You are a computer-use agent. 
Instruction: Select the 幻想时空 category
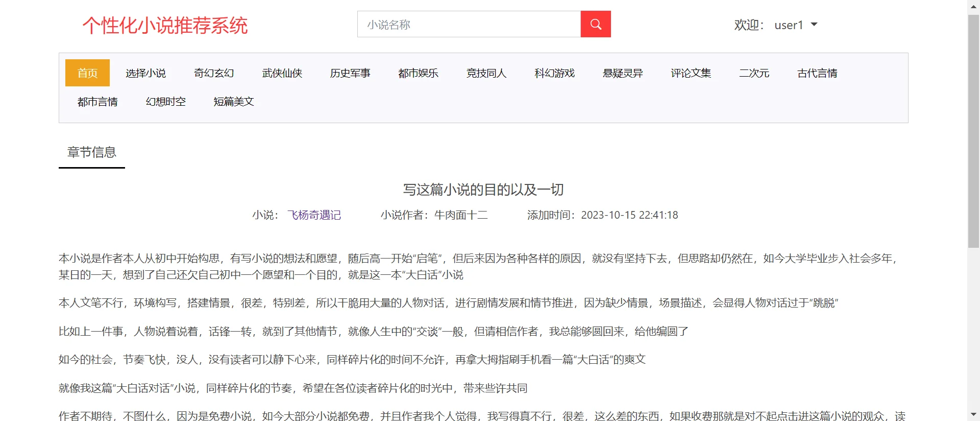(x=166, y=102)
